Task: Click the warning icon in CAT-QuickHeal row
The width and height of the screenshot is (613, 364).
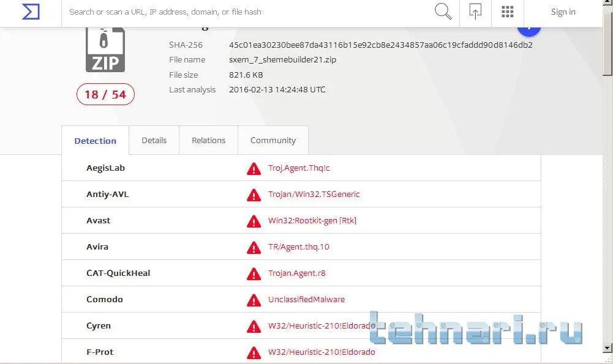Action: point(254,273)
